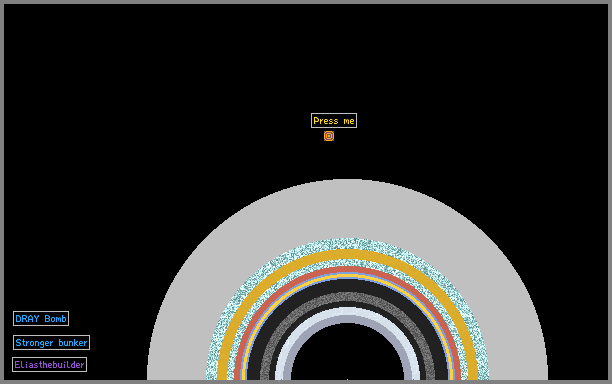Click the gray wall border at top edge

(x=306, y=2)
